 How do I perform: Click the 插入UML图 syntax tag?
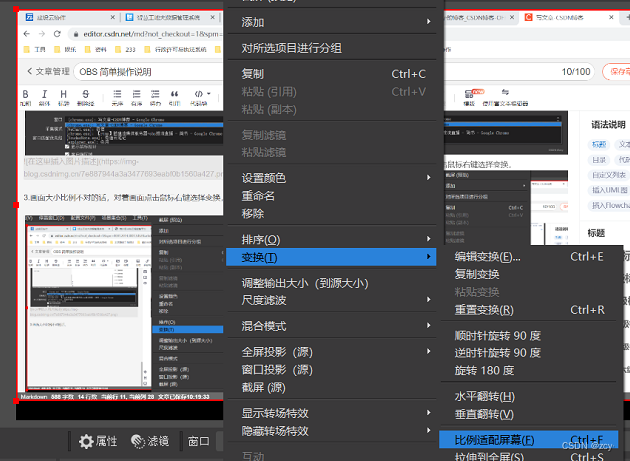click(609, 190)
